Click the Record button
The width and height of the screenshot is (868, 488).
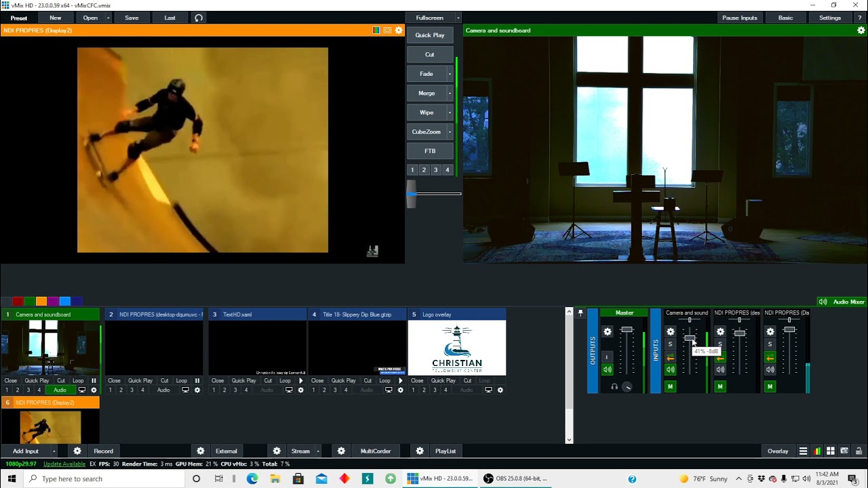104,451
